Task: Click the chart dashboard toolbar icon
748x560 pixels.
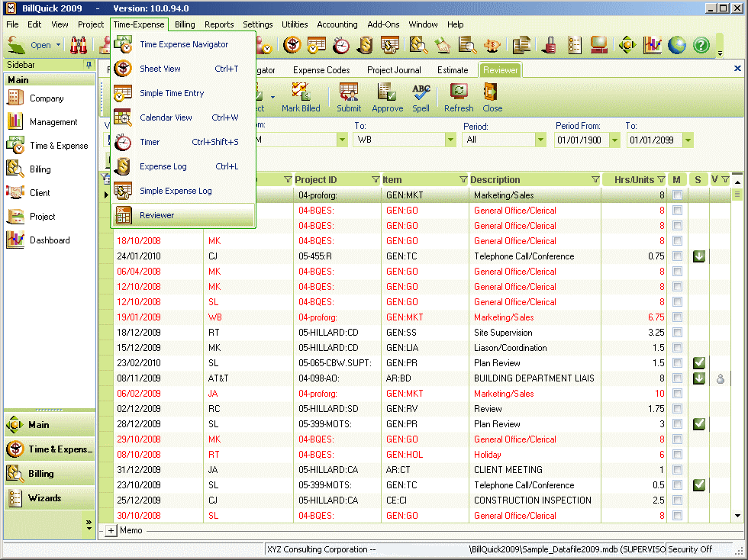Action: click(x=652, y=45)
